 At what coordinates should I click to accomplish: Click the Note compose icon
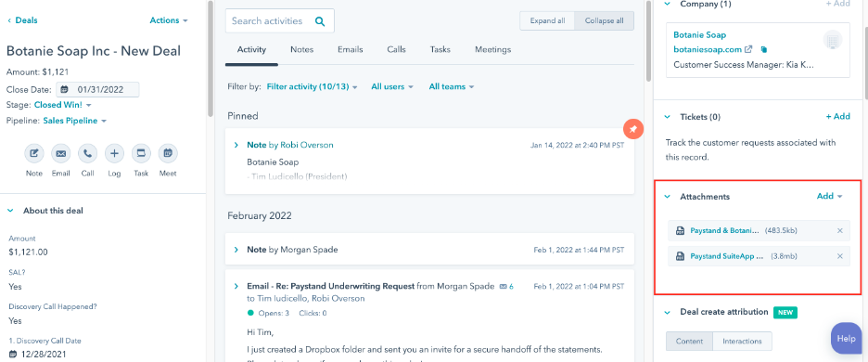[x=33, y=153]
